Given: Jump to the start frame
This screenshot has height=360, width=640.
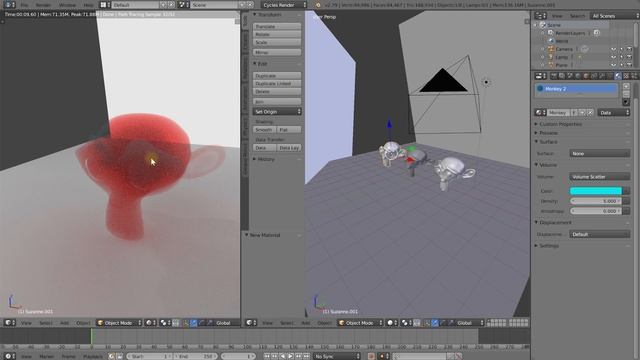Looking at the screenshot, I should tap(267, 356).
